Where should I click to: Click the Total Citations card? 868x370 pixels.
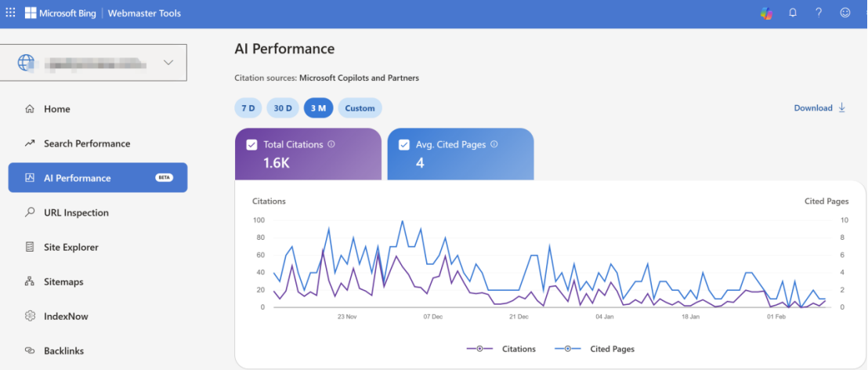(309, 154)
